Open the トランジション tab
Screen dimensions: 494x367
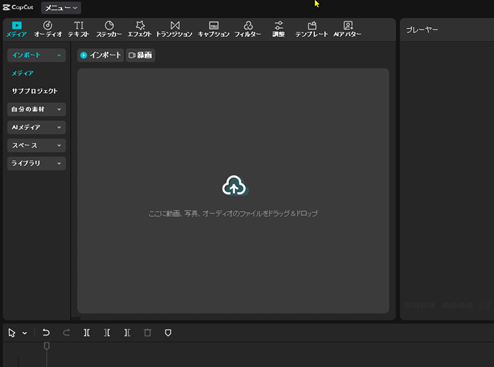coord(174,29)
